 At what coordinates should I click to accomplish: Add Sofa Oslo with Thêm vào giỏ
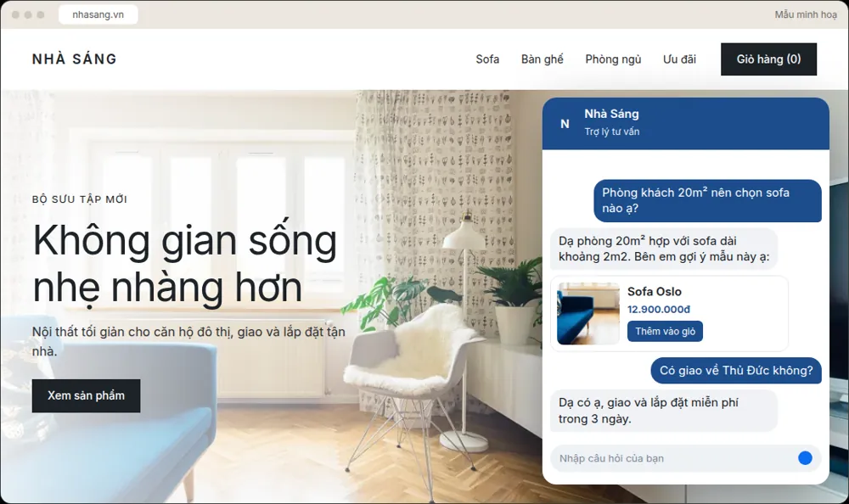coord(665,331)
